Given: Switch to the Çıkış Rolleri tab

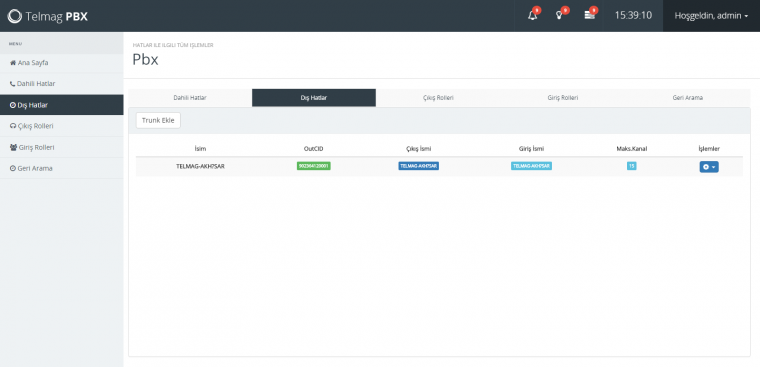Looking at the screenshot, I should 438,97.
